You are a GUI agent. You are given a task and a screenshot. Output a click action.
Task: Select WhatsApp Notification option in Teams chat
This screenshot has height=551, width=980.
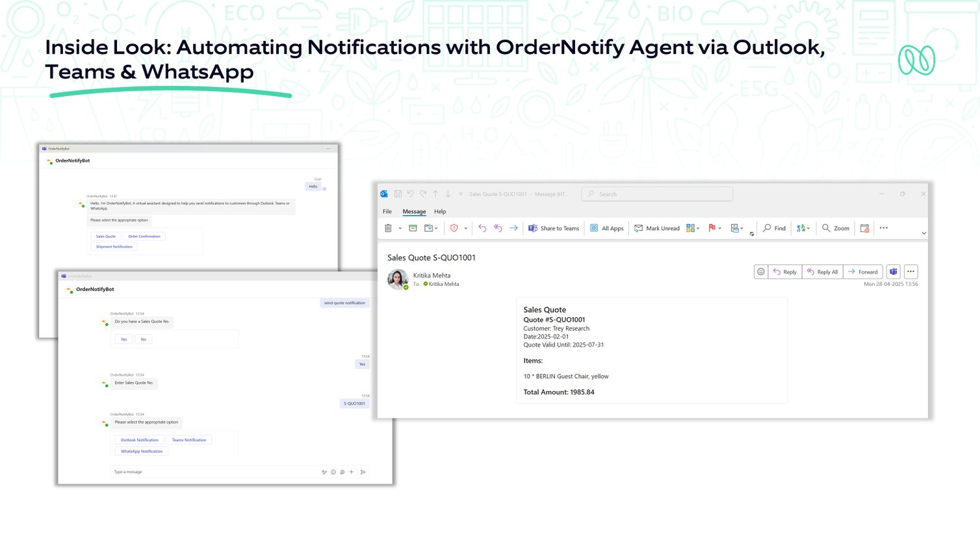pyautogui.click(x=142, y=451)
